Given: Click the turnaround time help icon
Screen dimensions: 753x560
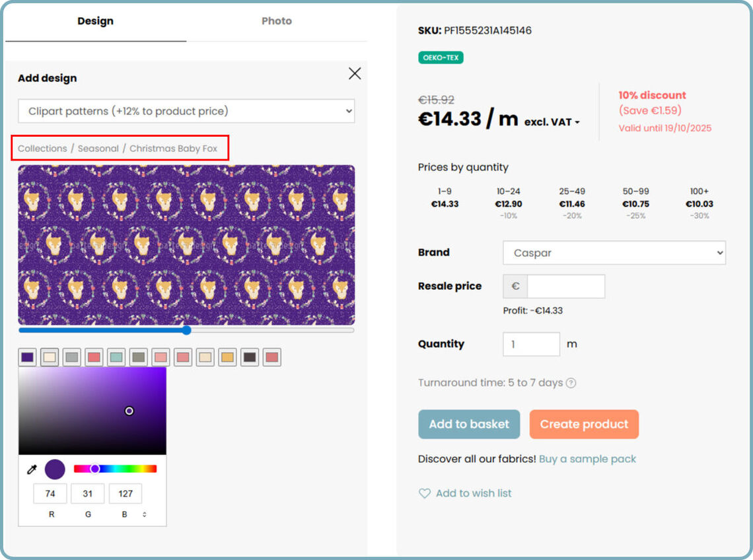Looking at the screenshot, I should tap(571, 383).
